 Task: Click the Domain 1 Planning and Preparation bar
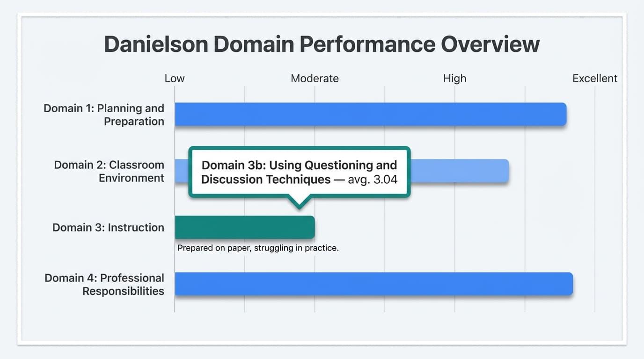pos(371,114)
